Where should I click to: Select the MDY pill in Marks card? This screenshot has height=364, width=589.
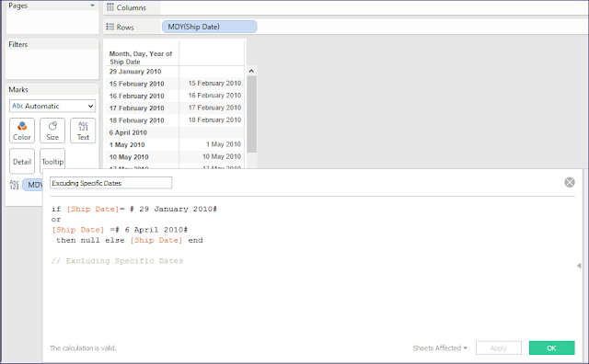(33, 185)
